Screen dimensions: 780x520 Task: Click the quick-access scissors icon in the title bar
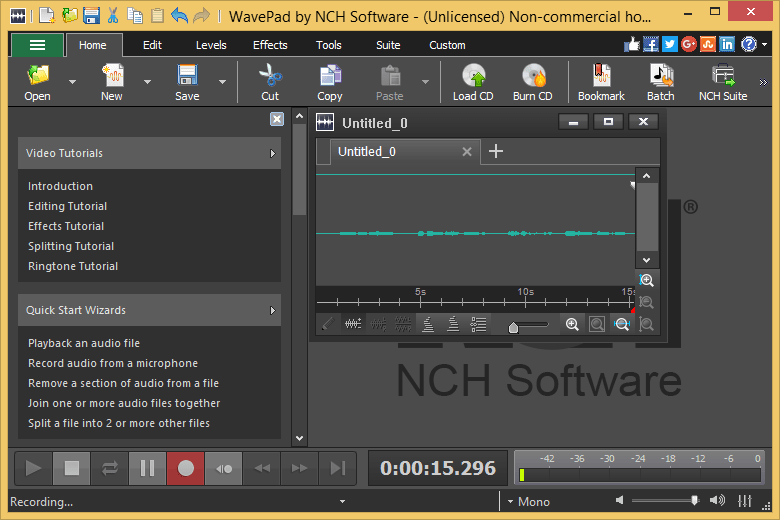(113, 16)
